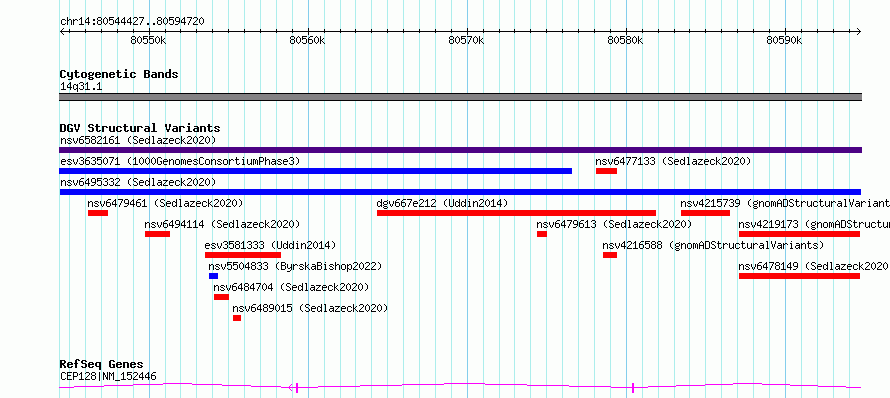Click the 14q31.1 cytogenetic band bar
Viewport: 890px width, 398px height.
(460, 97)
